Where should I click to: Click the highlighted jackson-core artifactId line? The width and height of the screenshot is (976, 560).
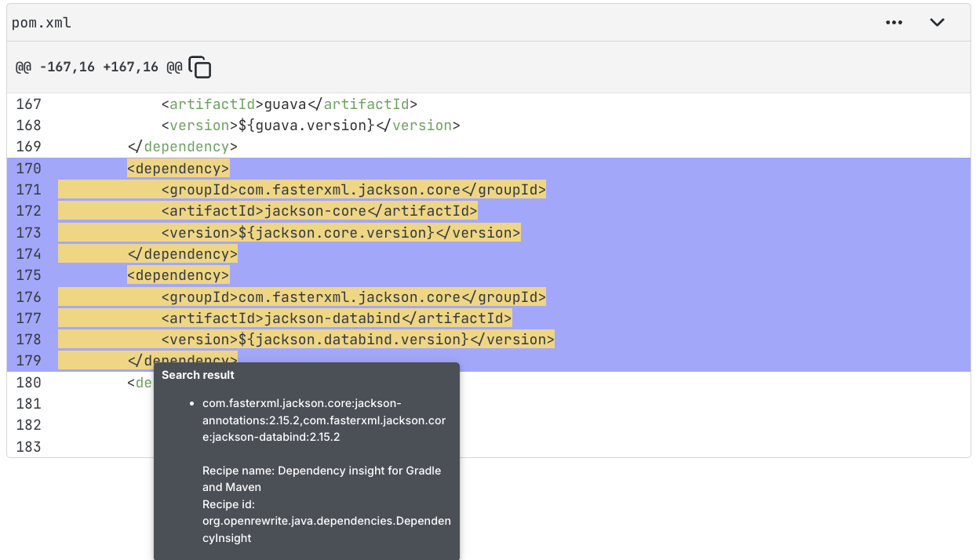[319, 211]
